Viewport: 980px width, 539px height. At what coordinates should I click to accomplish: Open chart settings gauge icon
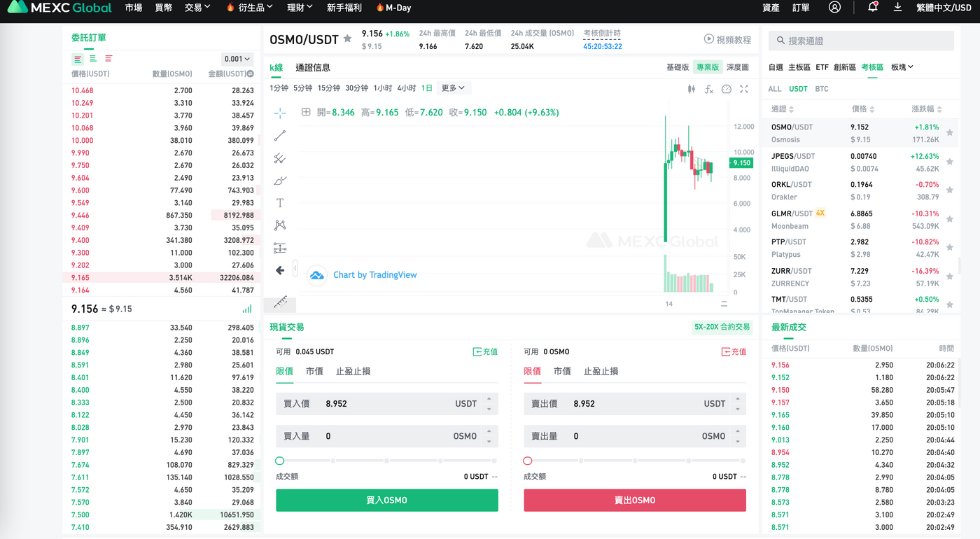tap(727, 89)
